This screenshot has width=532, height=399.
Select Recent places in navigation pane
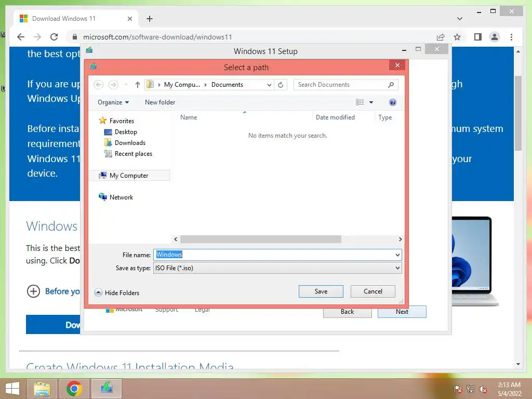click(128, 154)
